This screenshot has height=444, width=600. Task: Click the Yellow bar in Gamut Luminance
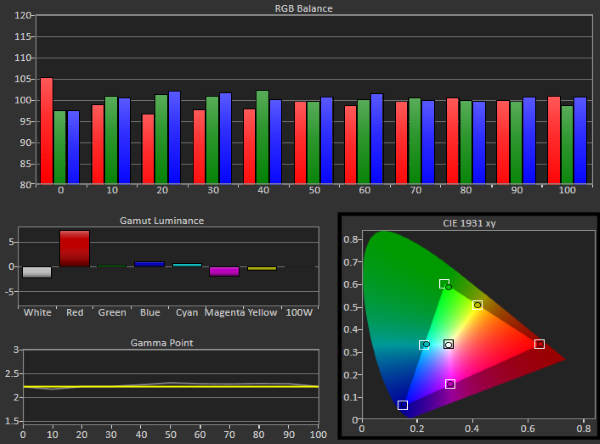[x=262, y=268]
